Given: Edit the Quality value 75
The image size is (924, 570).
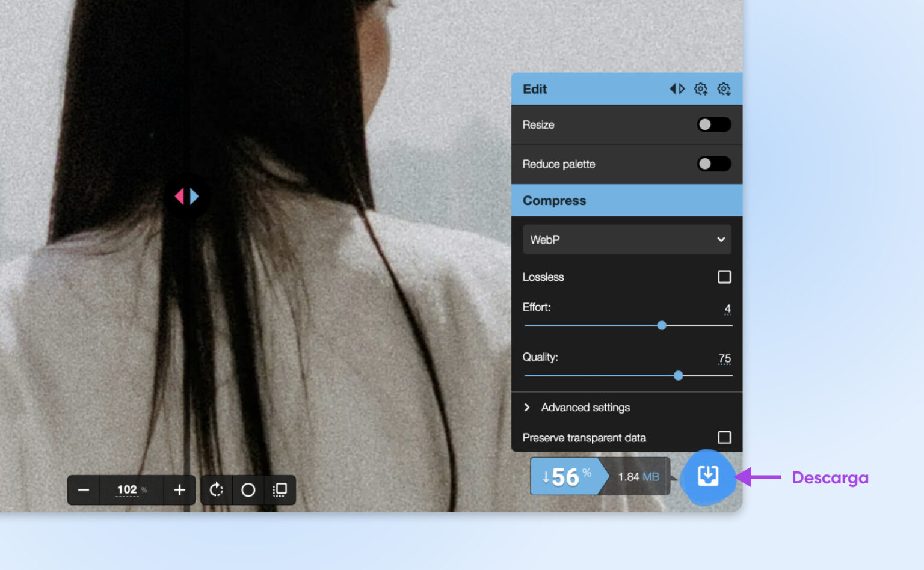Looking at the screenshot, I should pos(724,358).
